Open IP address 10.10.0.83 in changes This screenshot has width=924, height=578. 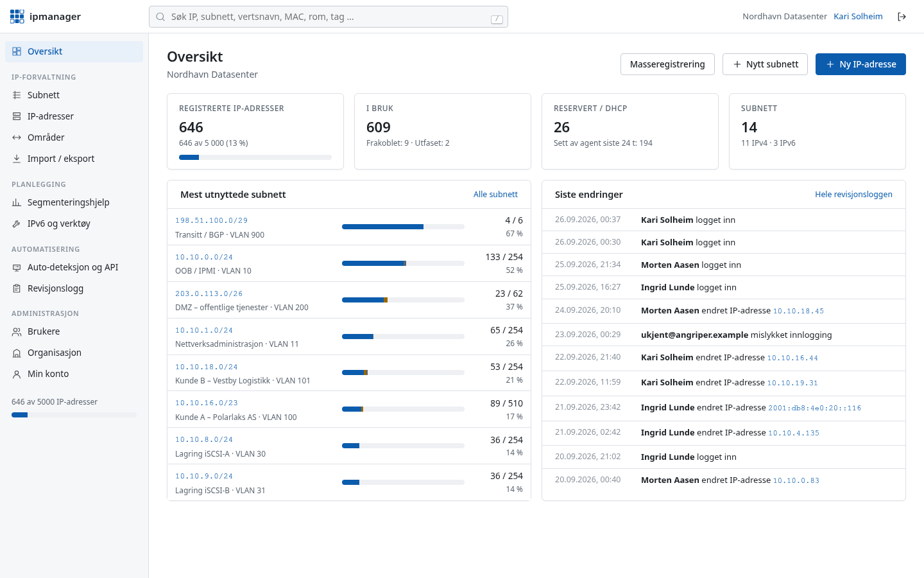(x=796, y=480)
